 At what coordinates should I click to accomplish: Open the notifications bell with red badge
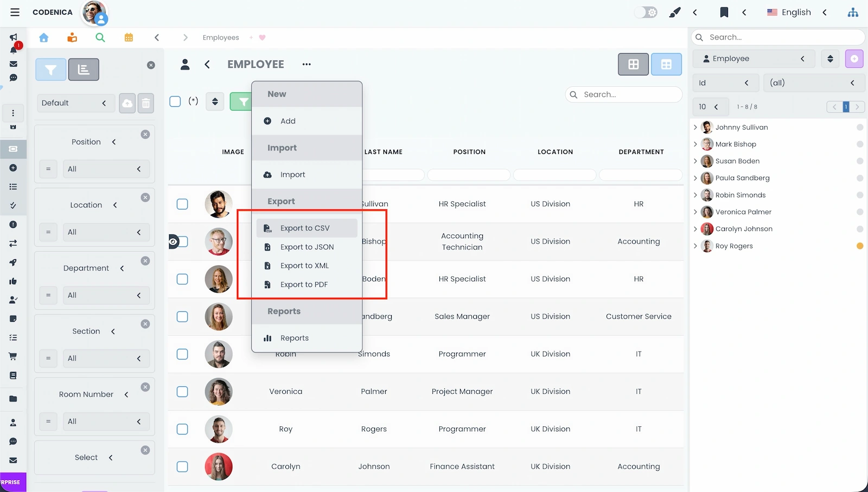coord(14,49)
